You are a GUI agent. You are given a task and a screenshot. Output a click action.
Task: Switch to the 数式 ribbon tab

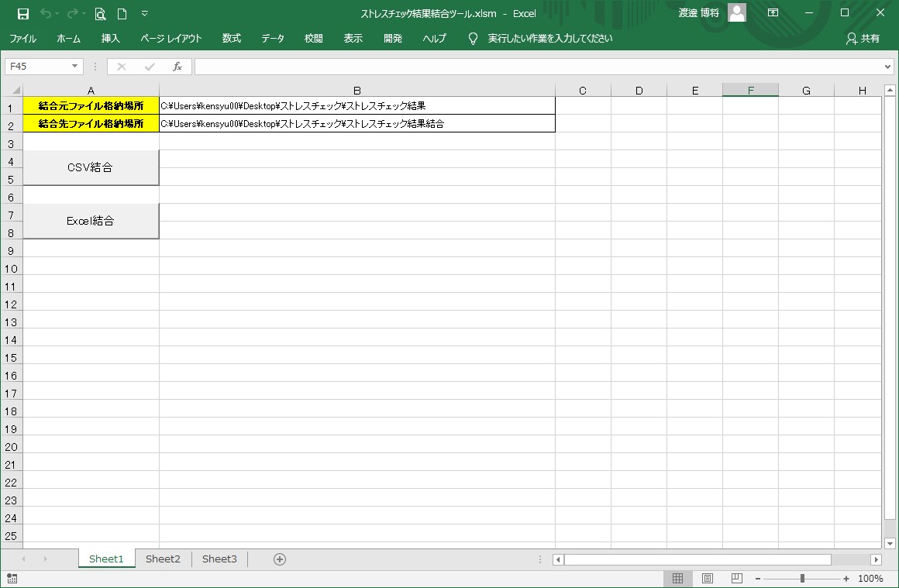coord(232,39)
